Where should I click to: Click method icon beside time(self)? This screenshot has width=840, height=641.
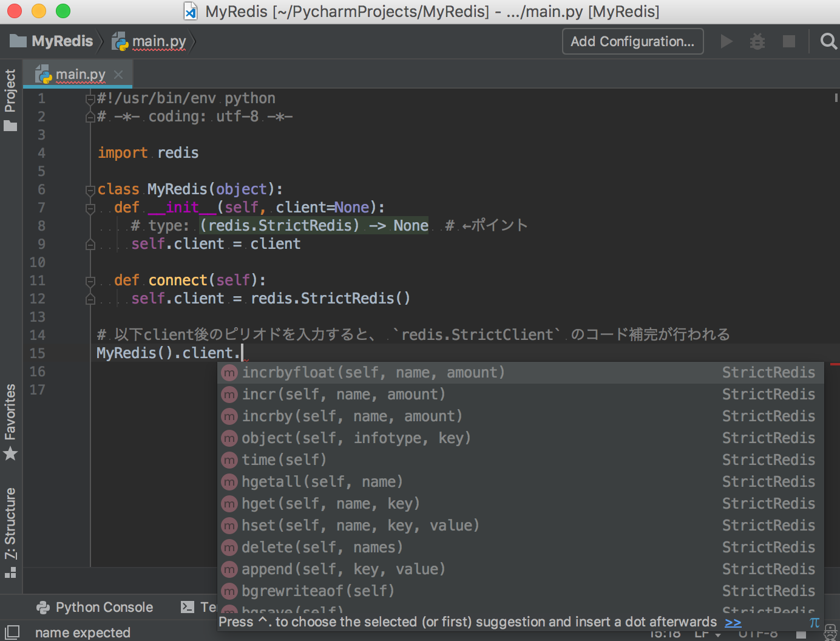229,460
